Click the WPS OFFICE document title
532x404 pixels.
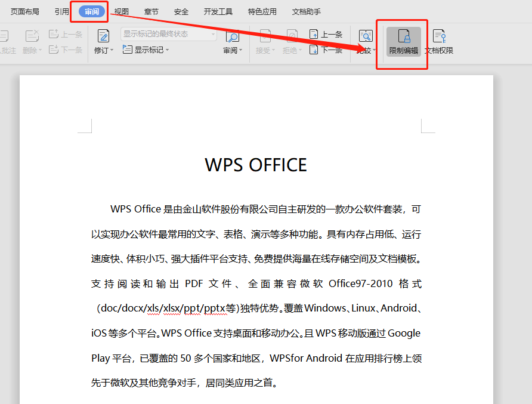(256, 165)
